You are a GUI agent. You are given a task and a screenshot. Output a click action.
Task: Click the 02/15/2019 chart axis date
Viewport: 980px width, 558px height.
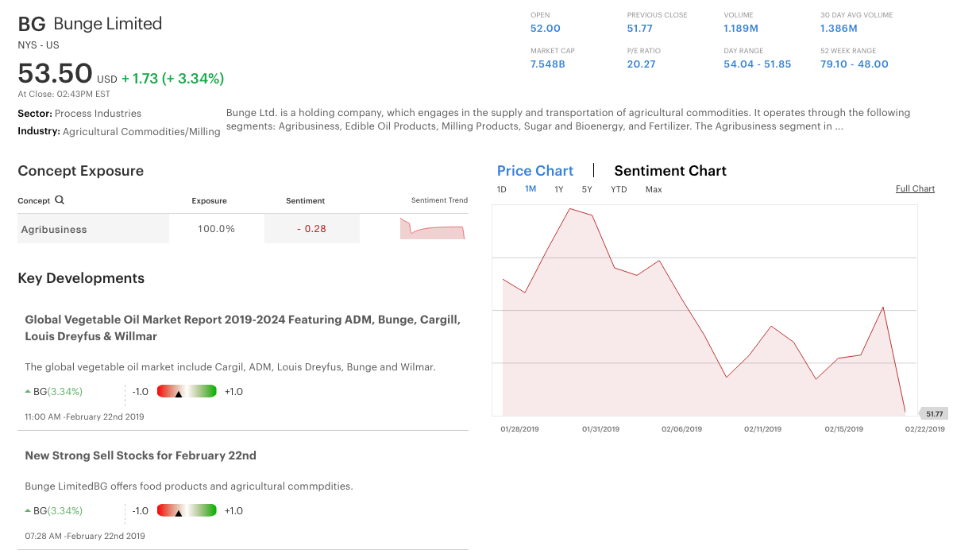pyautogui.click(x=843, y=429)
